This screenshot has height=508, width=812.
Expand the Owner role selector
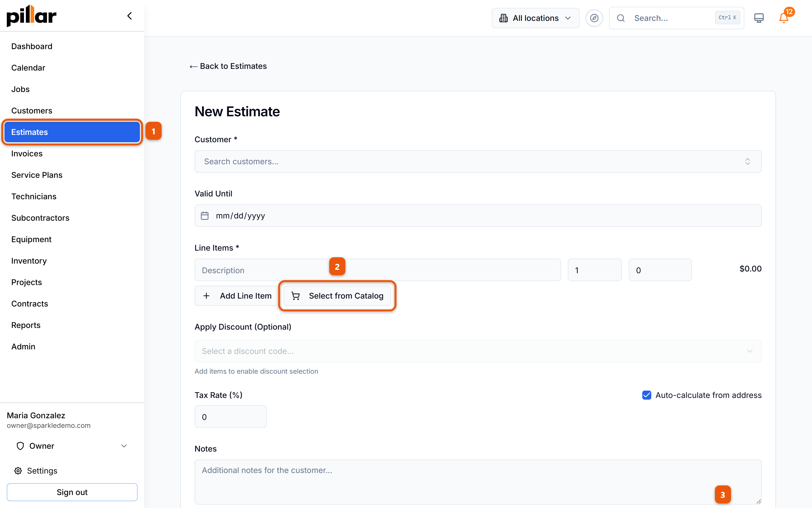(72, 446)
